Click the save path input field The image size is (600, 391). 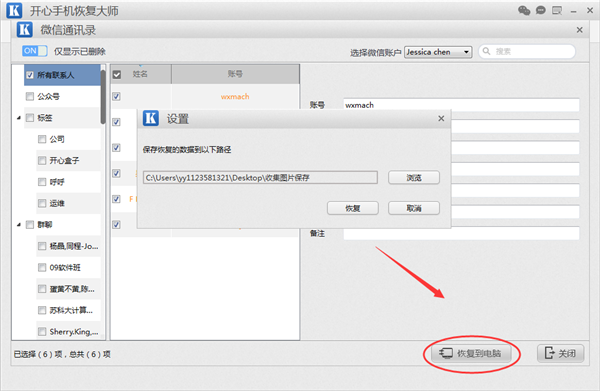point(260,178)
